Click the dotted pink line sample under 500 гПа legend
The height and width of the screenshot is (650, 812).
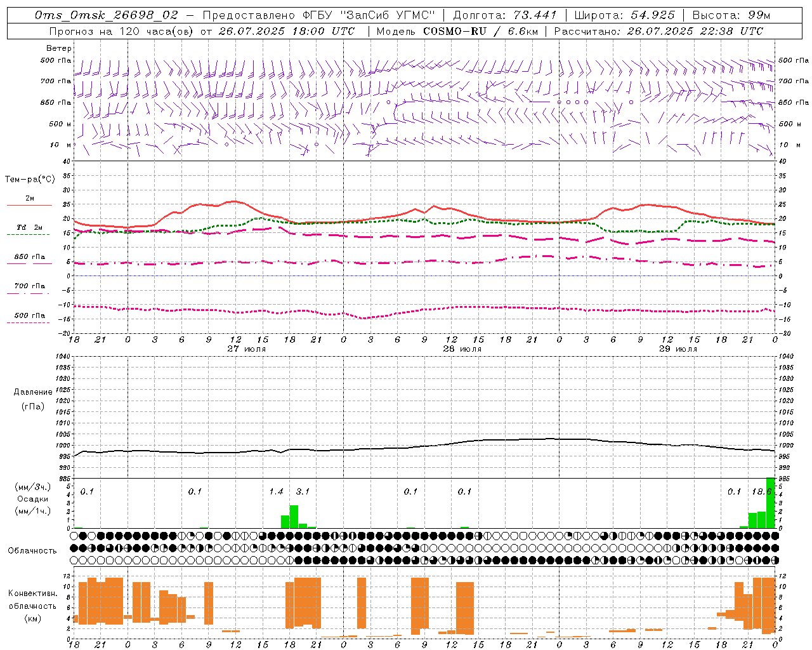point(29,323)
